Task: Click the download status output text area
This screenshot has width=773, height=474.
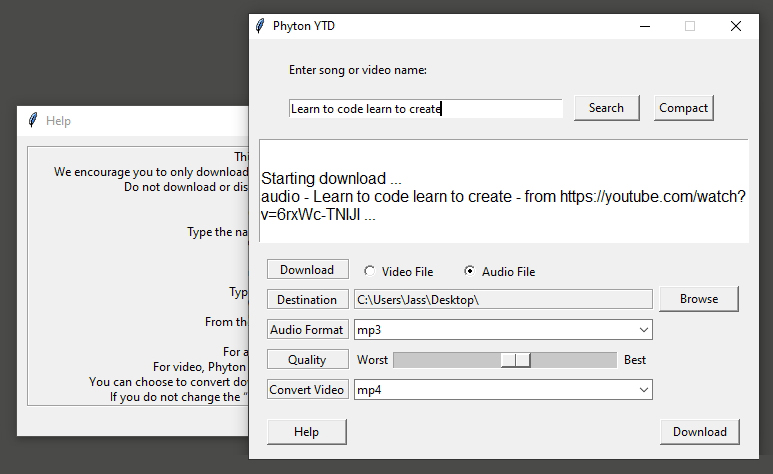Action: 504,191
